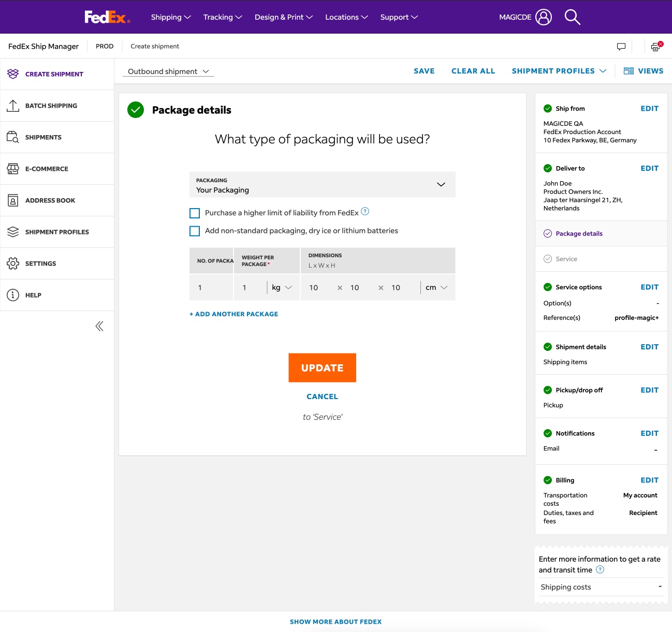Select Shipment Profiles in the sidebar
The image size is (672, 632).
click(x=13, y=232)
